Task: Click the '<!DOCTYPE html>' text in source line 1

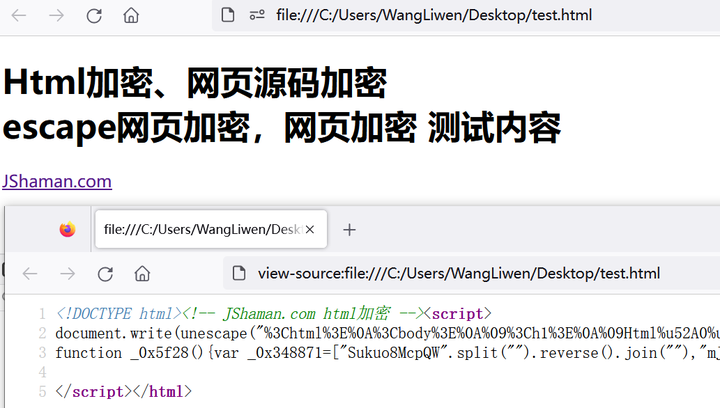Action: (118, 314)
